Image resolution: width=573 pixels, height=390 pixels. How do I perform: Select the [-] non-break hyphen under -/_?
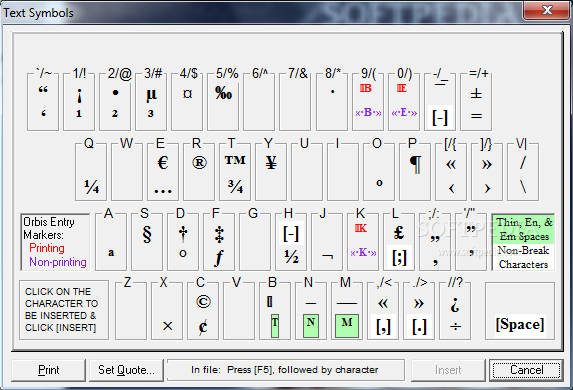[x=440, y=118]
